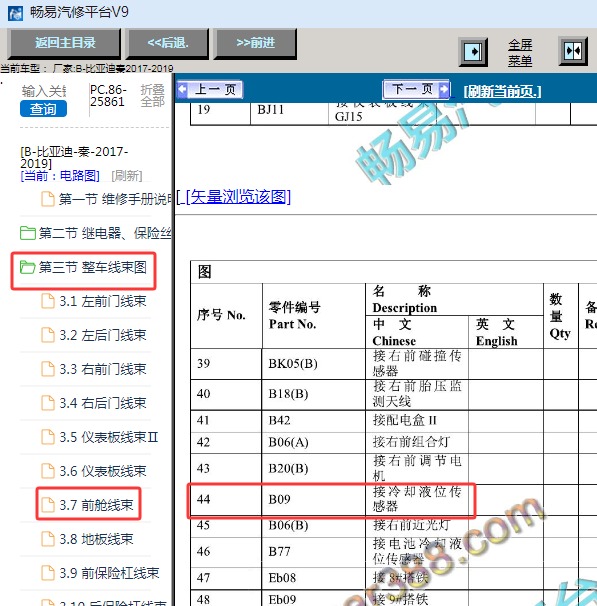Click the 返回主目录 button

coord(65,43)
